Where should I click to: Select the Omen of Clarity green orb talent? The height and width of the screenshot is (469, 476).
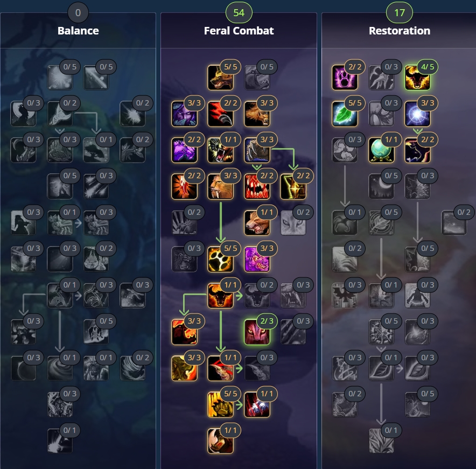(x=381, y=150)
